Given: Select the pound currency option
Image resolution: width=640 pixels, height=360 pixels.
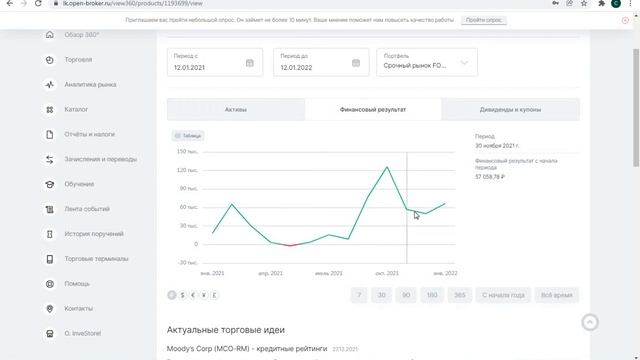Looking at the screenshot, I should [214, 295].
